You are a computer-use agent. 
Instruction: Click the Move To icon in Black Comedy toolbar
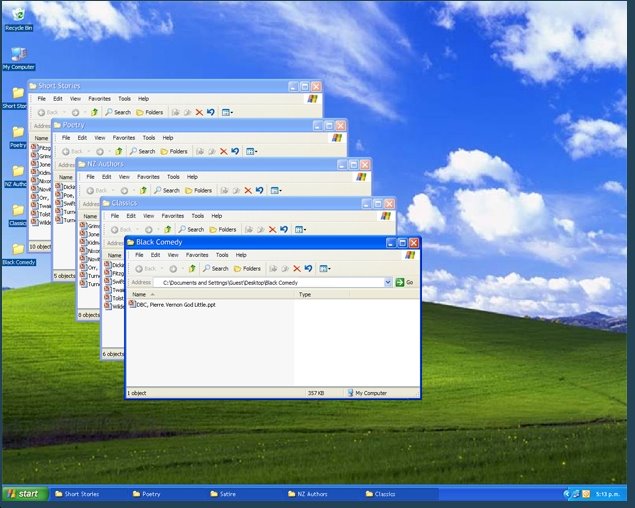tap(273, 268)
